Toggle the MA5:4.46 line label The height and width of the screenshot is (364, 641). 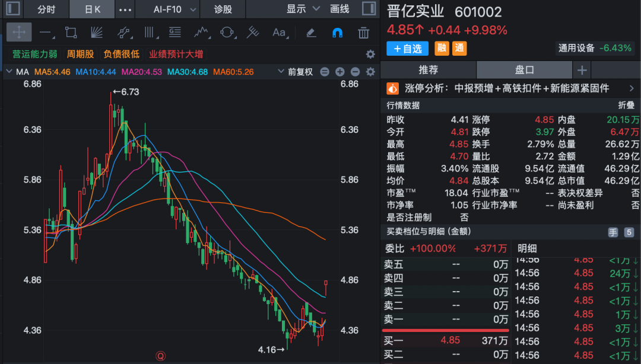pyautogui.click(x=52, y=72)
